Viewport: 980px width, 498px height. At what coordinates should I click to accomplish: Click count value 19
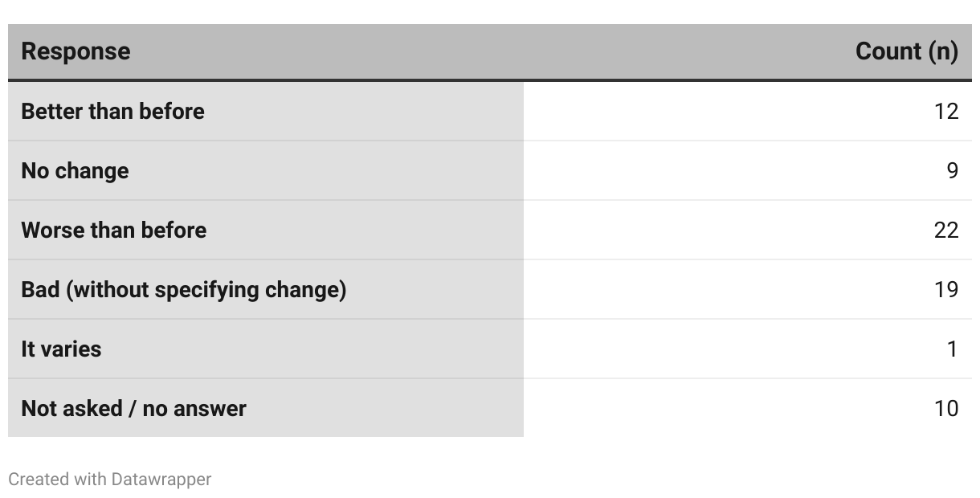[946, 289]
